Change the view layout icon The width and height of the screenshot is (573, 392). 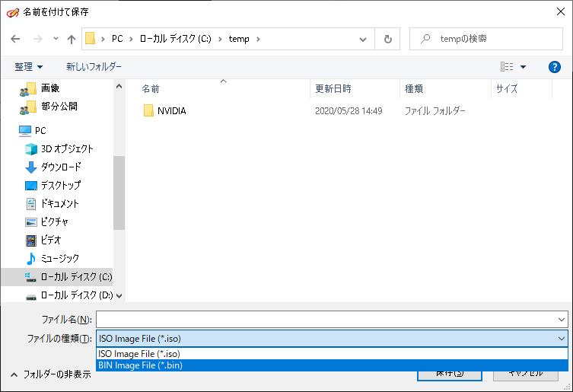pos(507,66)
